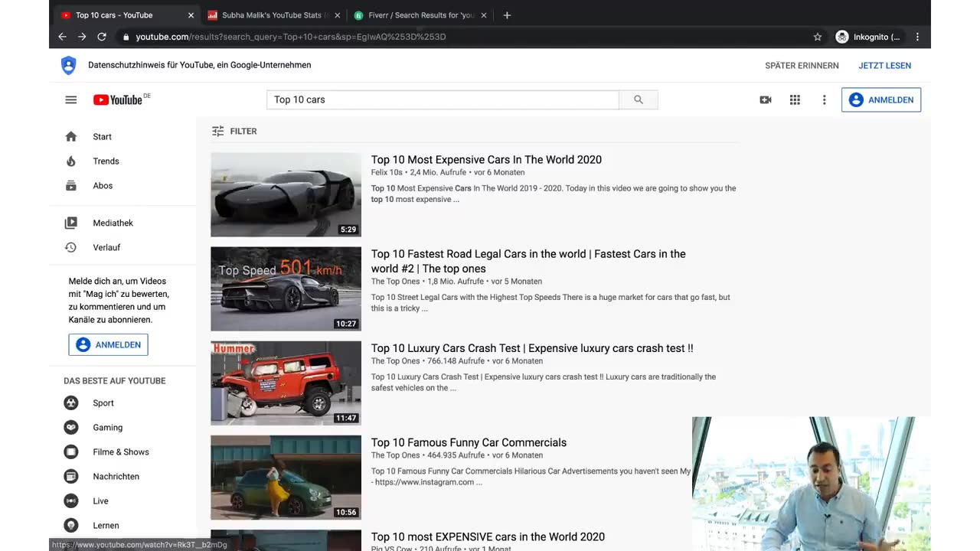980x551 pixels.
Task: Open Top 10 Fastest Road Legal Cars title
Action: pyautogui.click(x=528, y=261)
